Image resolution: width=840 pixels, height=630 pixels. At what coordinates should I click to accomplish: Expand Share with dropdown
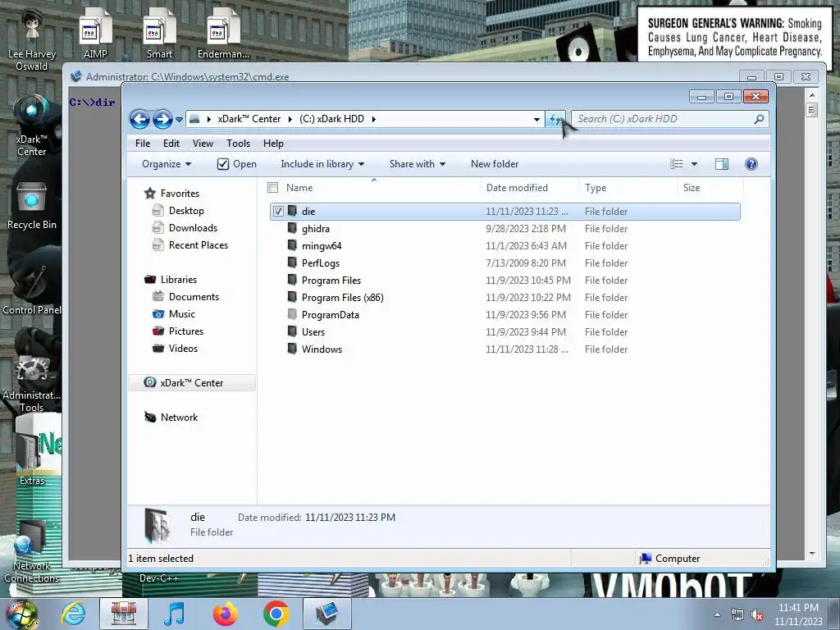coord(418,164)
